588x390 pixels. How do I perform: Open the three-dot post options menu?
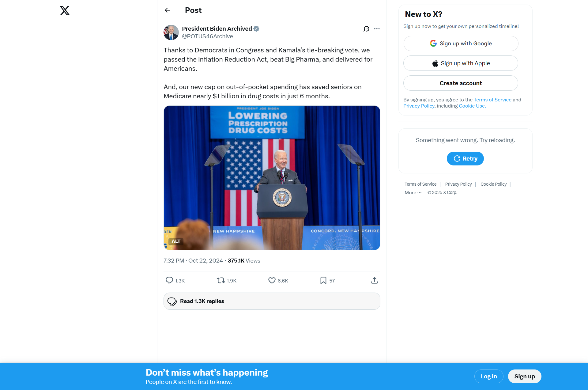point(377,29)
